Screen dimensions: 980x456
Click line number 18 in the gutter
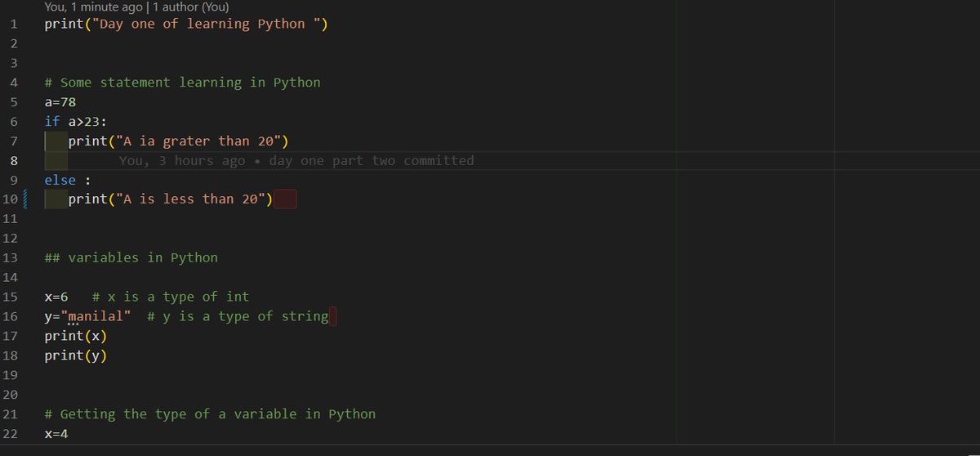(x=11, y=356)
